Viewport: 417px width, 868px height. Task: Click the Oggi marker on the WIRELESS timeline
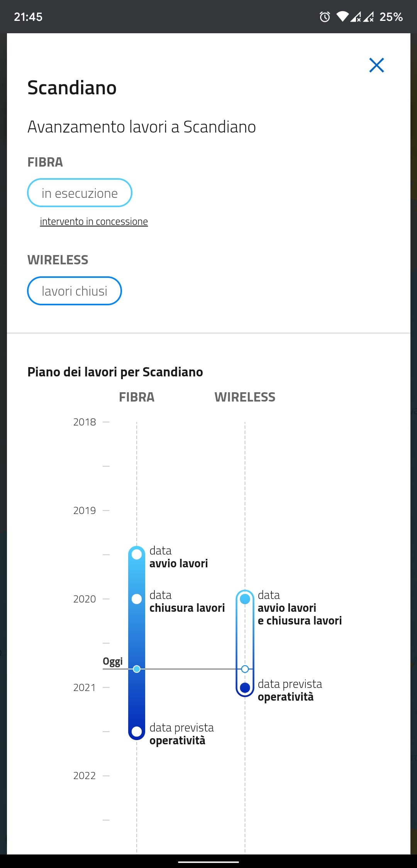(x=245, y=669)
